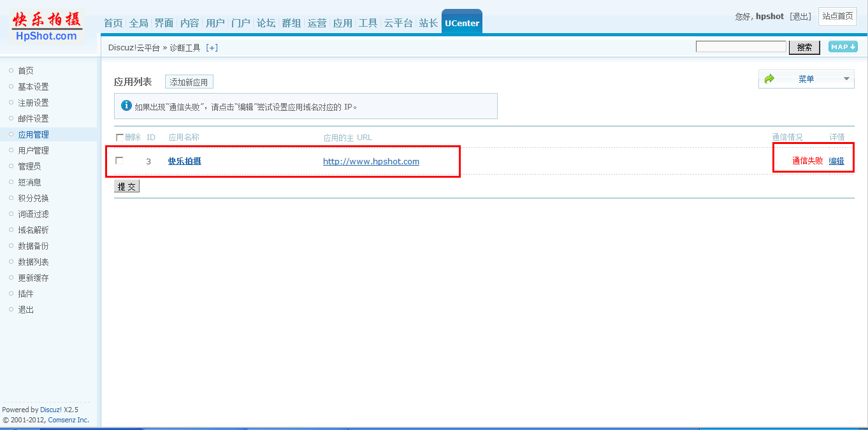This screenshot has width=868, height=430.
Task: Click 退出 in the left sidebar
Action: pyautogui.click(x=25, y=310)
